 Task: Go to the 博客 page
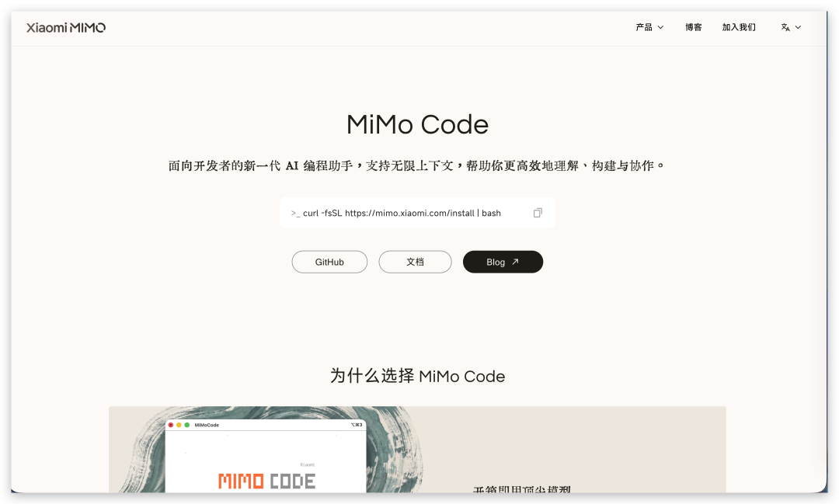point(694,27)
